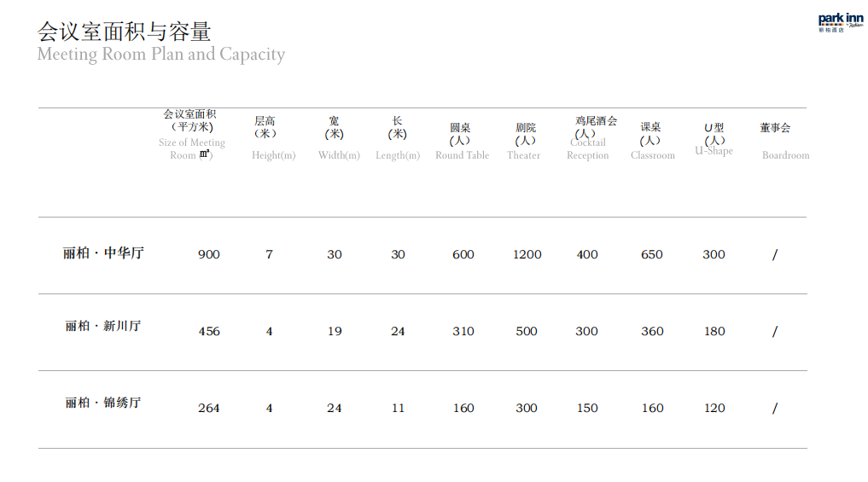Click the 264 area value
The image size is (868, 482).
[209, 409]
